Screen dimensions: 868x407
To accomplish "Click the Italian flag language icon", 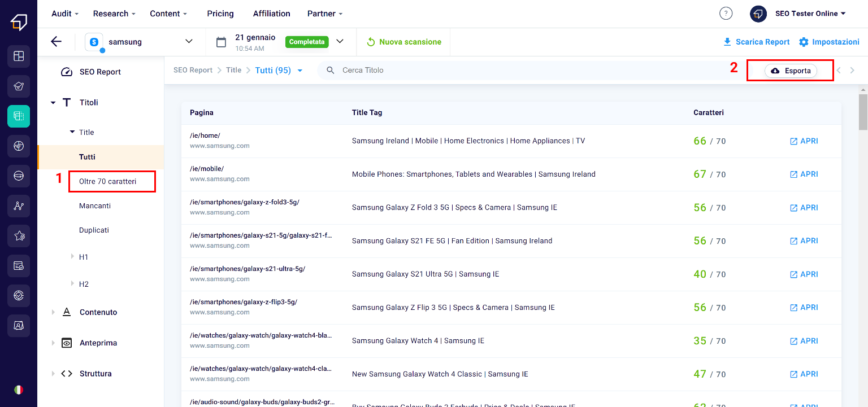I will [19, 390].
